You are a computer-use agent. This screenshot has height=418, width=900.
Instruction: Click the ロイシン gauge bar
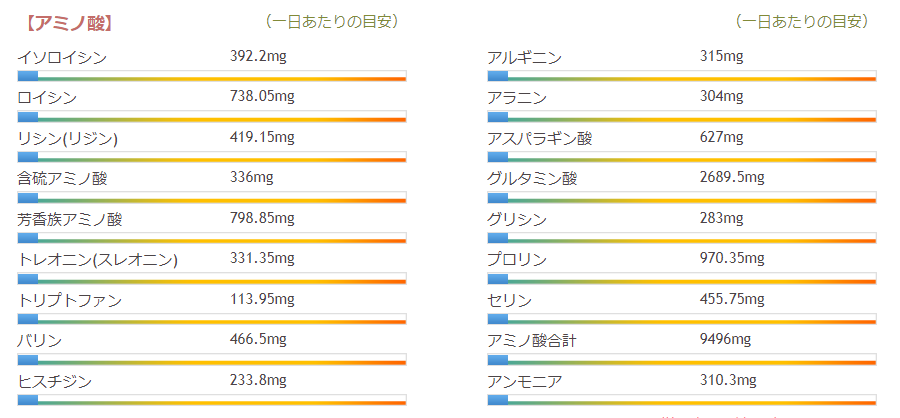point(212,116)
